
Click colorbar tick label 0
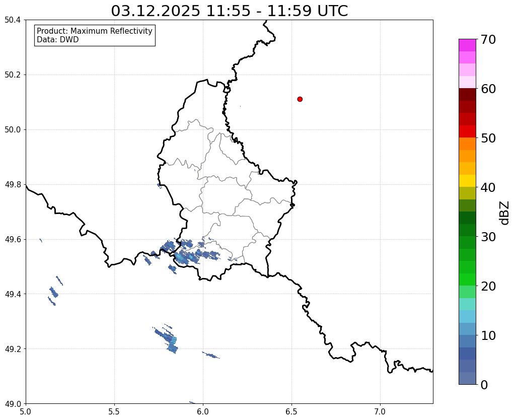click(484, 385)
